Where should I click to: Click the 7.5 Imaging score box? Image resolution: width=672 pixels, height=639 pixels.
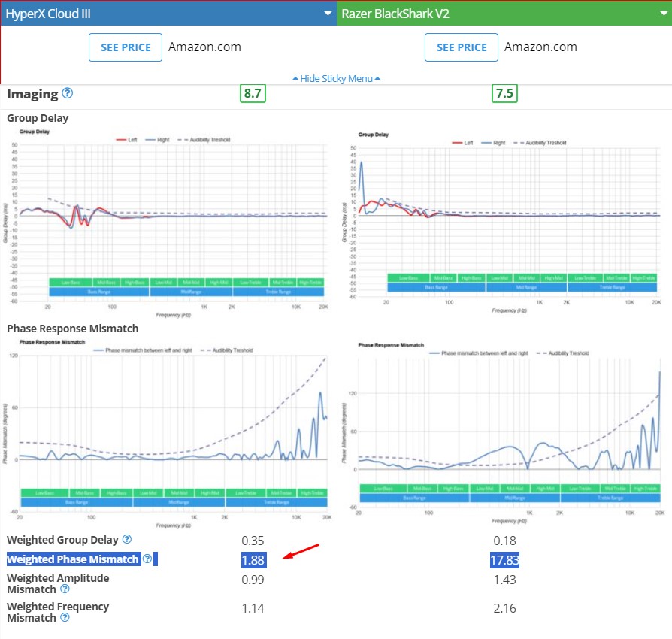pyautogui.click(x=504, y=93)
